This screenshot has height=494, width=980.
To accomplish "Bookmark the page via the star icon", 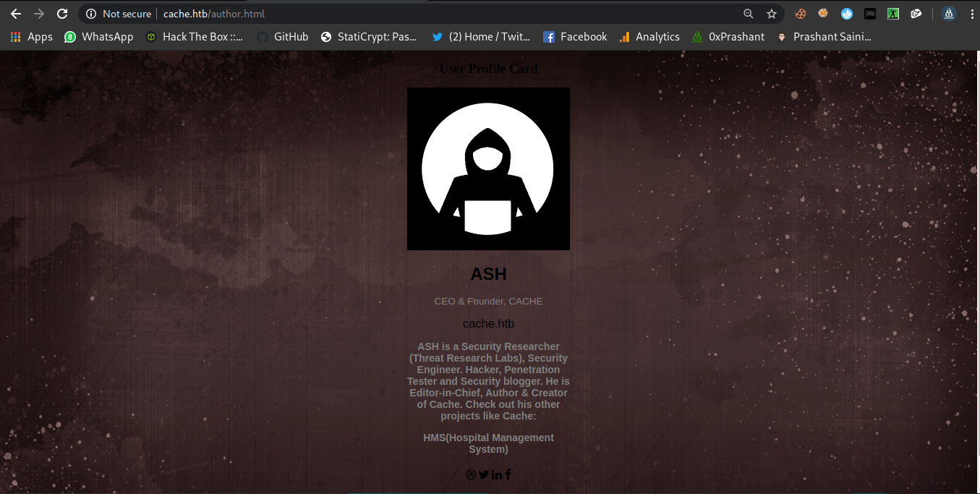I will click(771, 14).
